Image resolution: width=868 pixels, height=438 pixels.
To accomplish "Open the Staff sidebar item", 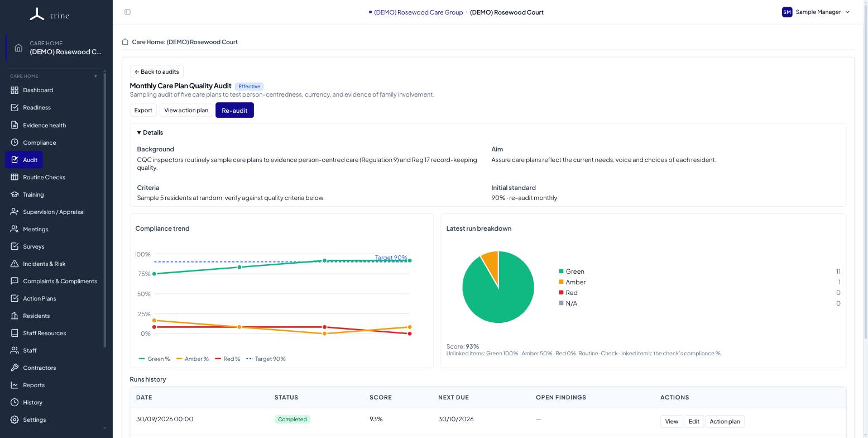I will [30, 350].
